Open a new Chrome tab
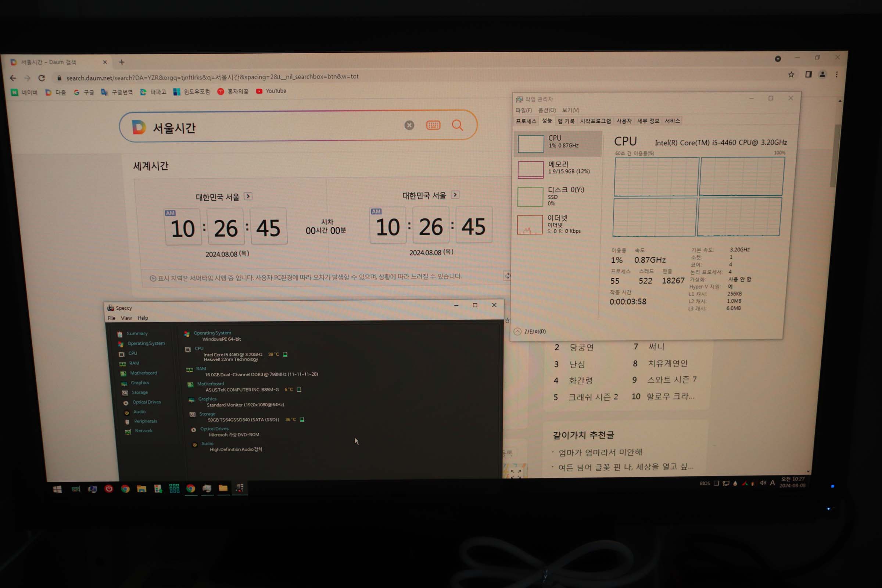Screen dimensions: 882x588 pos(122,62)
